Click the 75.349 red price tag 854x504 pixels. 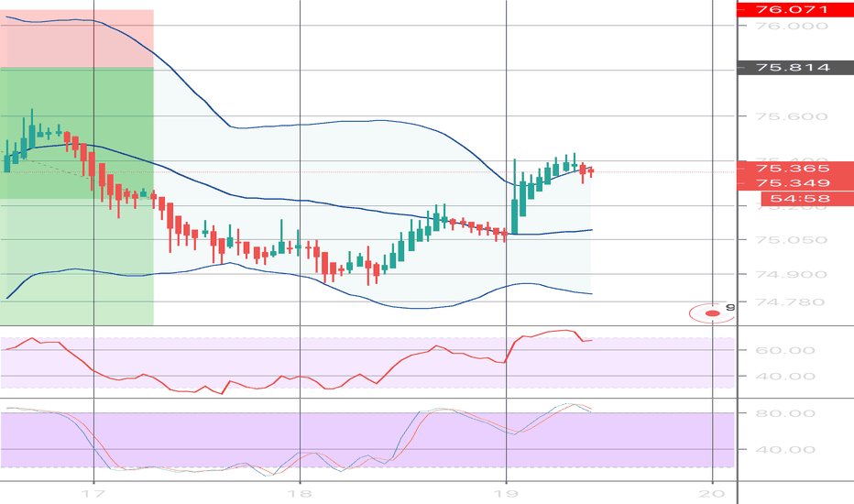click(x=794, y=183)
